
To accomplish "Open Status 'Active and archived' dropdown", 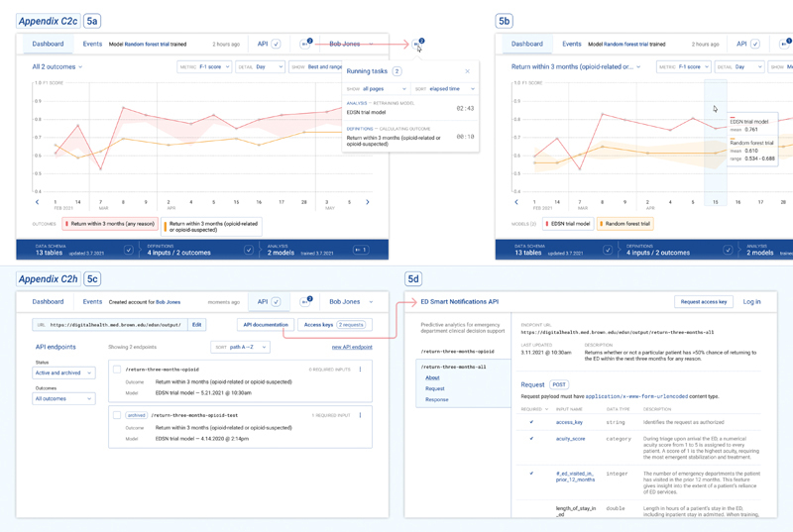I will pos(63,372).
